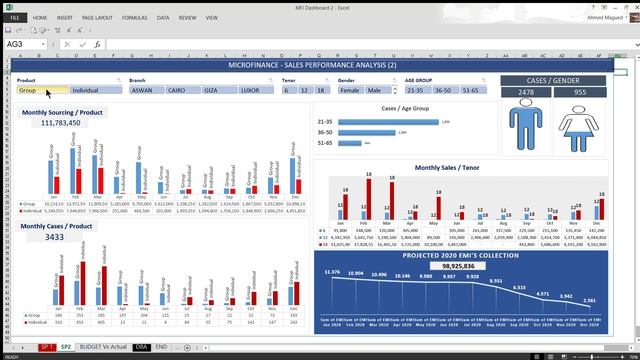Toggle GIZA branch slicer item
Screen dimensions: 640x360
click(x=220, y=90)
